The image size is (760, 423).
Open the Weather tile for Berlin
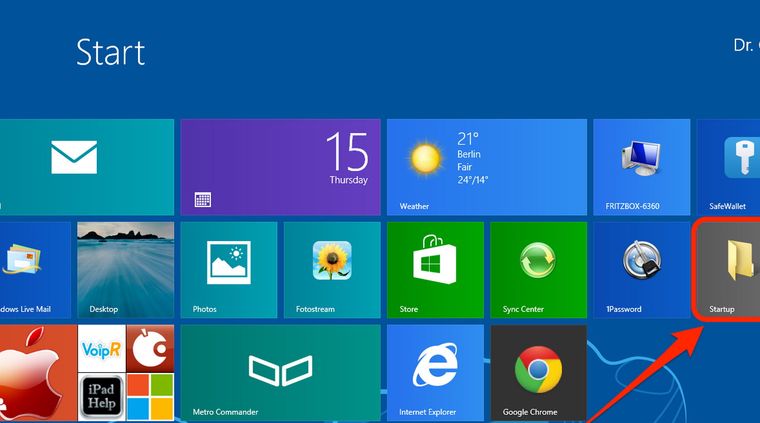click(487, 167)
